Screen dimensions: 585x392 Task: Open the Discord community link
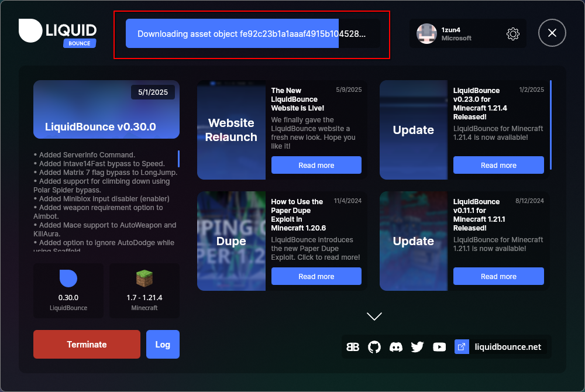[396, 346]
